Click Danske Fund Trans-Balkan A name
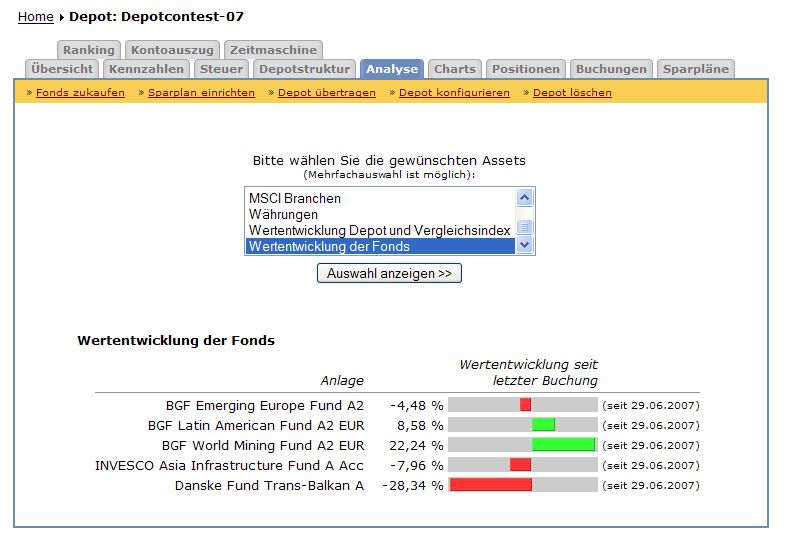 [269, 486]
